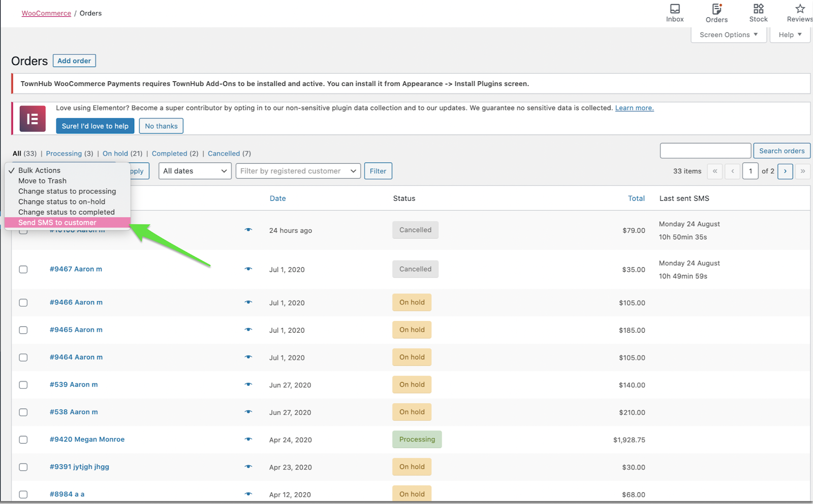Open order #9467 Aaron m

coord(76,269)
